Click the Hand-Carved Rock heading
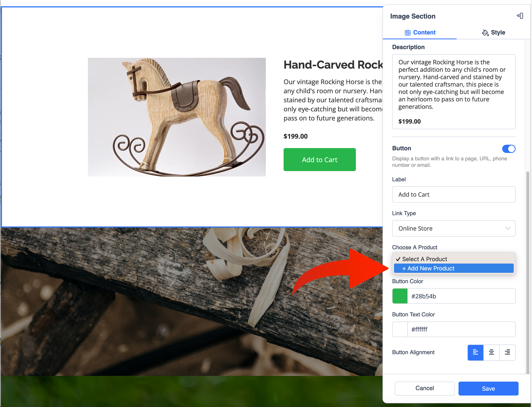This screenshot has width=532, height=407. click(x=333, y=65)
